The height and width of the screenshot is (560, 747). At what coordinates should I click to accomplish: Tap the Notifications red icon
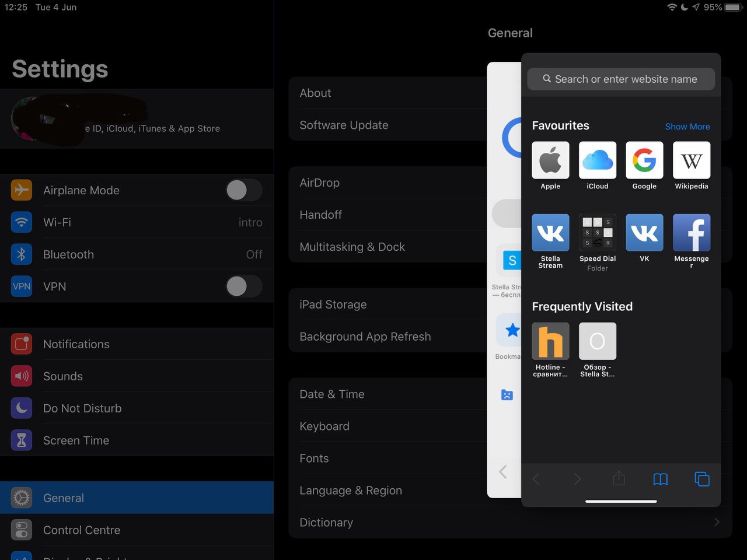[x=22, y=344]
